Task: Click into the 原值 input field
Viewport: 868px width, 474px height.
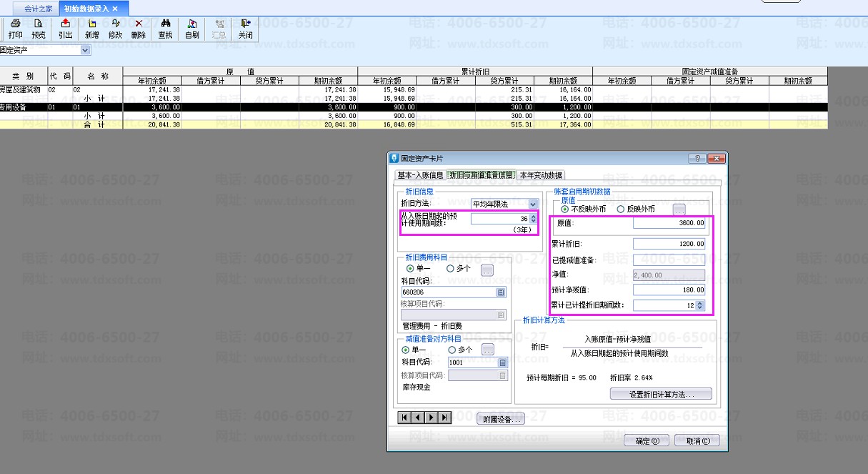Action: 669,223
